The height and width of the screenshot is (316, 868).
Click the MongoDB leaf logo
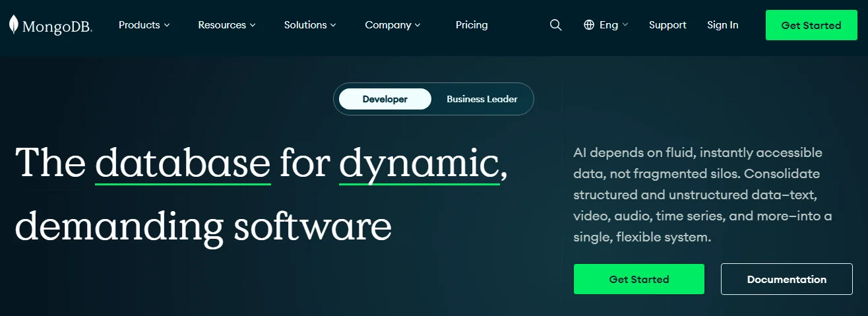[14, 25]
